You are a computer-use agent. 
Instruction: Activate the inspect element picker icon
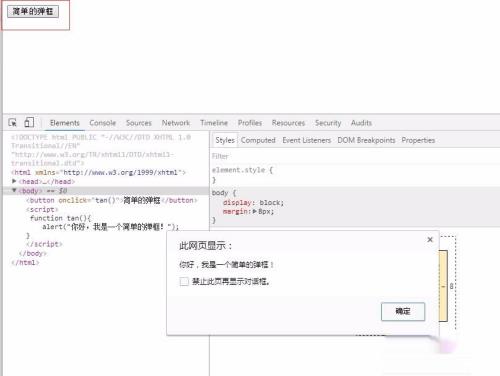(x=13, y=123)
